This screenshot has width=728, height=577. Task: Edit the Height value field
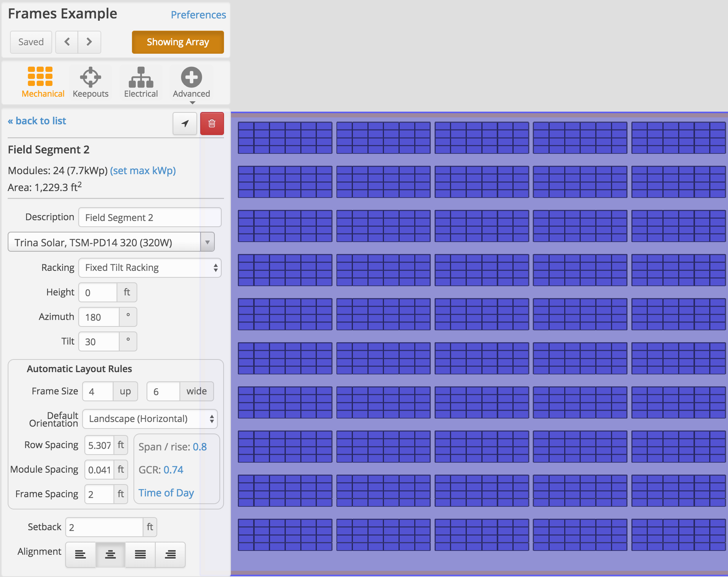click(98, 292)
